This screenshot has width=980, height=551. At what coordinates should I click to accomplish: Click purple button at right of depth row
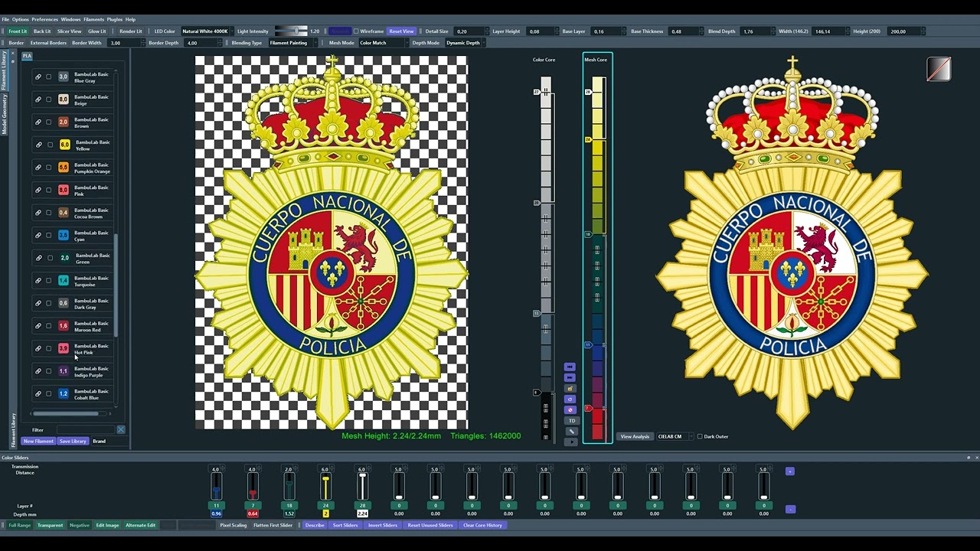pos(790,509)
